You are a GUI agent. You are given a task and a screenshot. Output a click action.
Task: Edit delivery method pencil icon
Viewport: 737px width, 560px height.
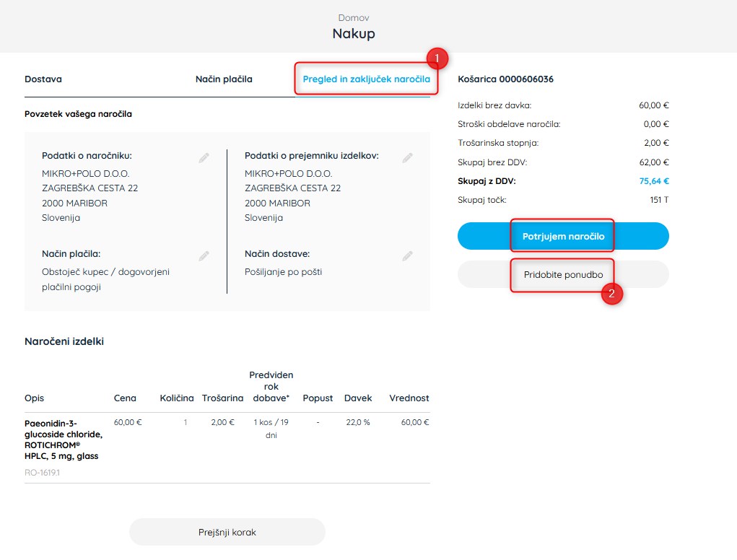tap(408, 256)
